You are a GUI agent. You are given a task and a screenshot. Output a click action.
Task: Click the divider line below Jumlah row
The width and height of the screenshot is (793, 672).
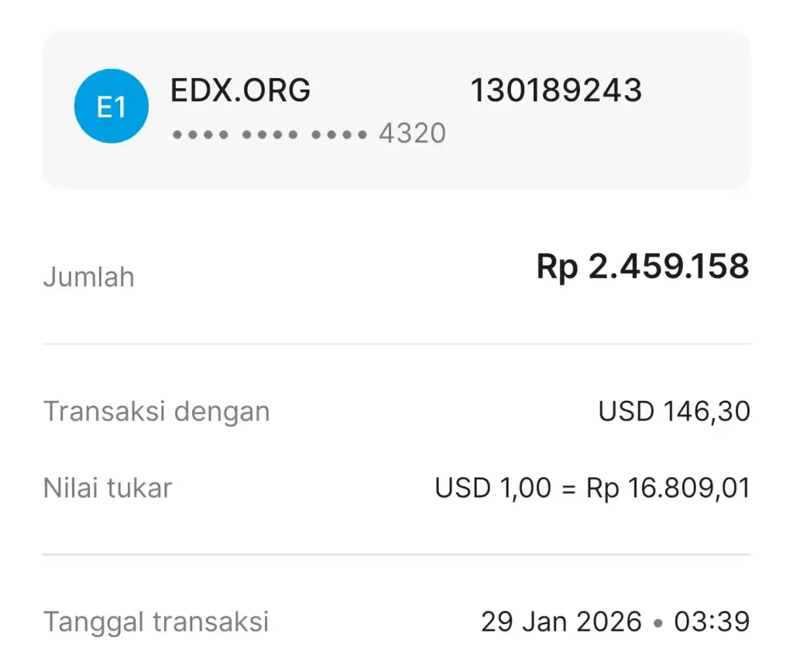click(x=396, y=344)
